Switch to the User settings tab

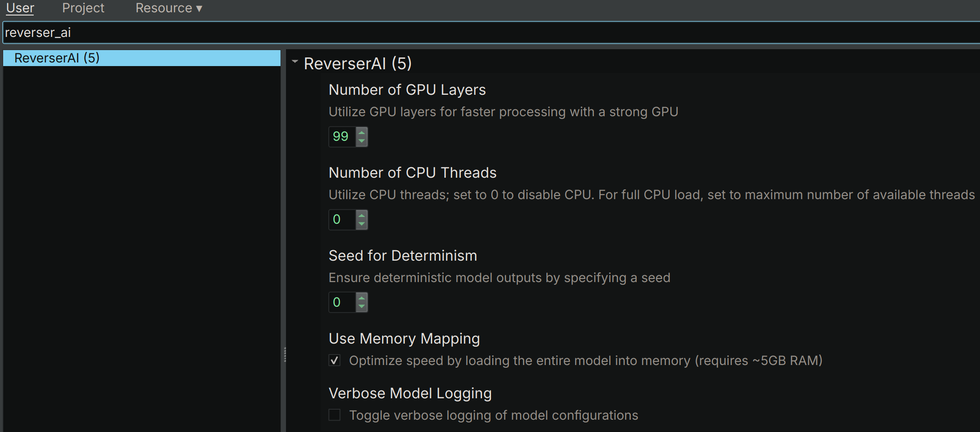[x=20, y=8]
